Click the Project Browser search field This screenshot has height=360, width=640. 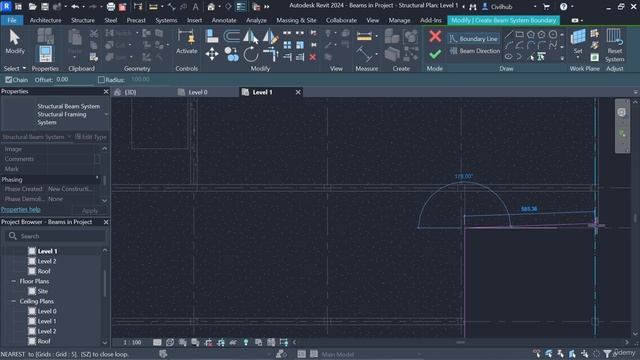point(55,236)
